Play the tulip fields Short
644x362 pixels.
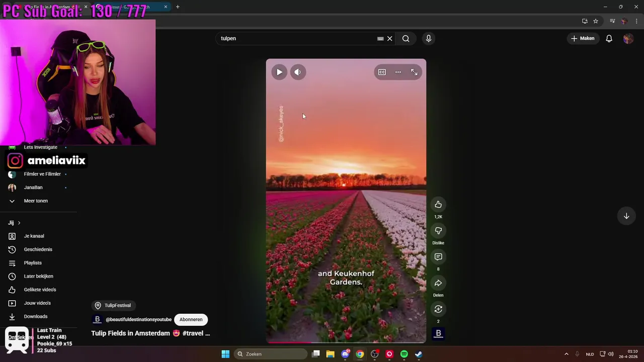(x=279, y=72)
